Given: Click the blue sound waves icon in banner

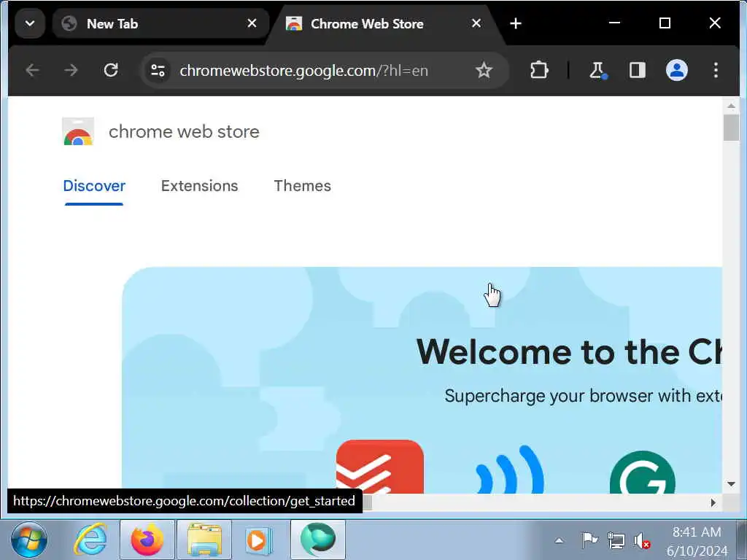Looking at the screenshot, I should pyautogui.click(x=510, y=469).
